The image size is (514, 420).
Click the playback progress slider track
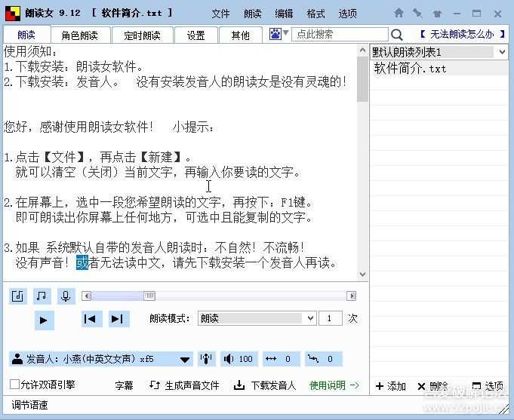[249, 296]
